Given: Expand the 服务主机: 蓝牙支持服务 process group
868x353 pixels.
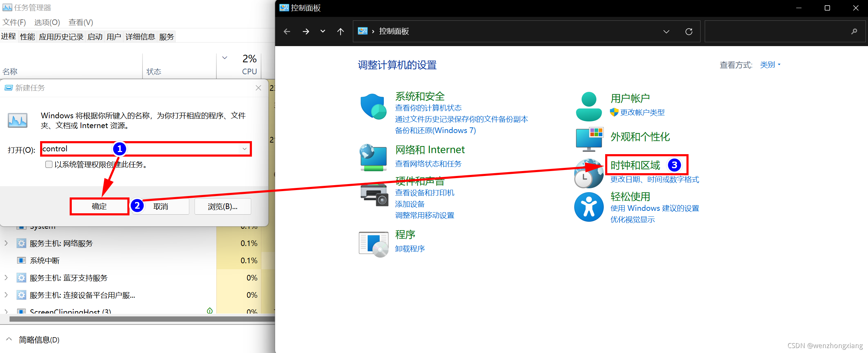Looking at the screenshot, I should click(x=6, y=278).
